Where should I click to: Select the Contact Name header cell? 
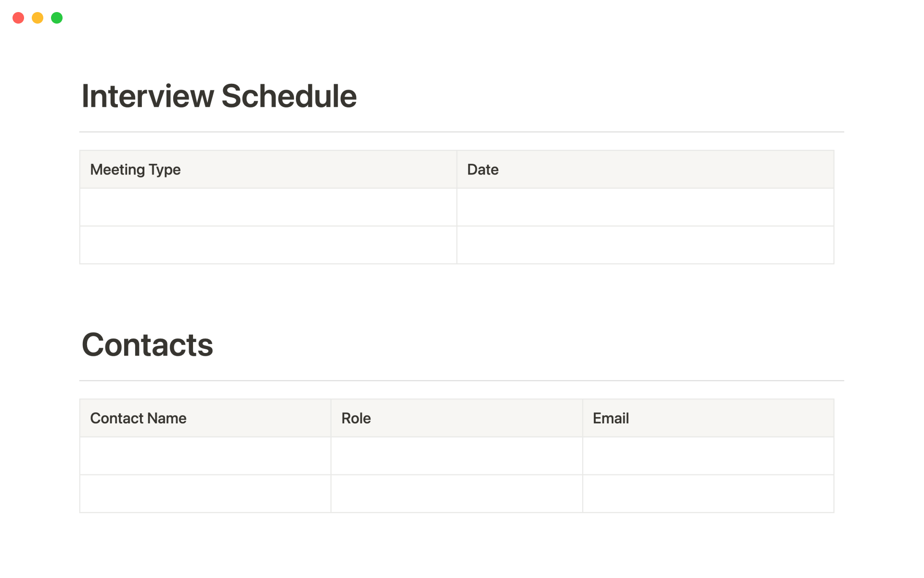coord(205,418)
